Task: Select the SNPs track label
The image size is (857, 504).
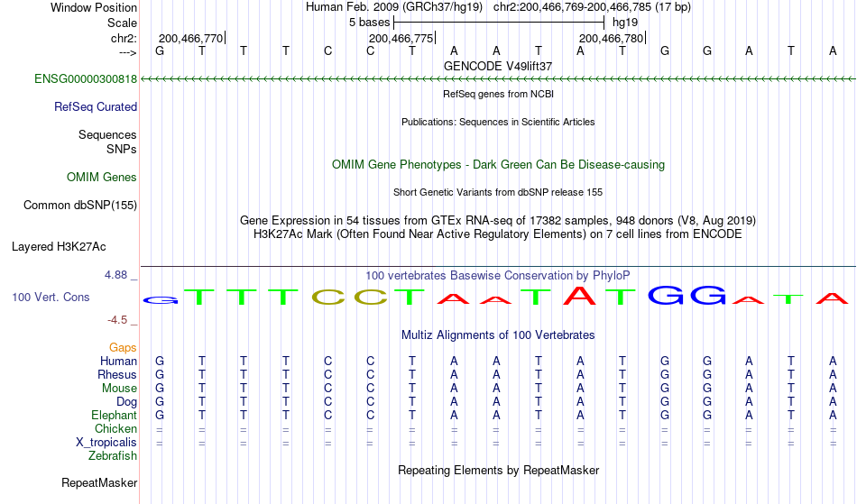Action: coord(122,149)
